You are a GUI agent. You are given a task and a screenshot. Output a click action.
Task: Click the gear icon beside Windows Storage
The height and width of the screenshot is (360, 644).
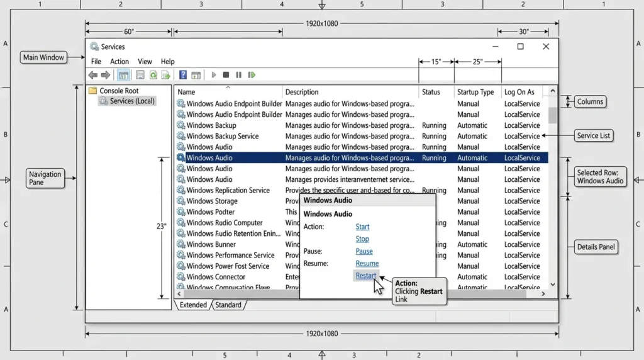180,201
